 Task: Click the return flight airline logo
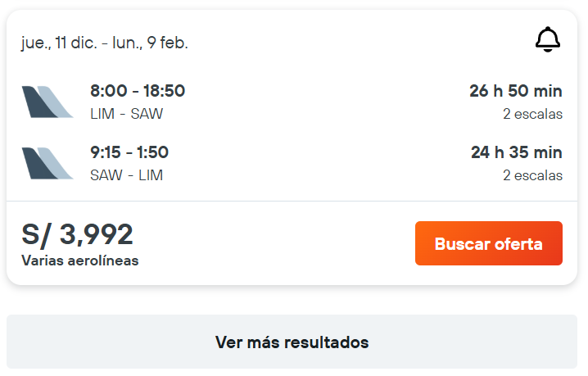point(47,163)
